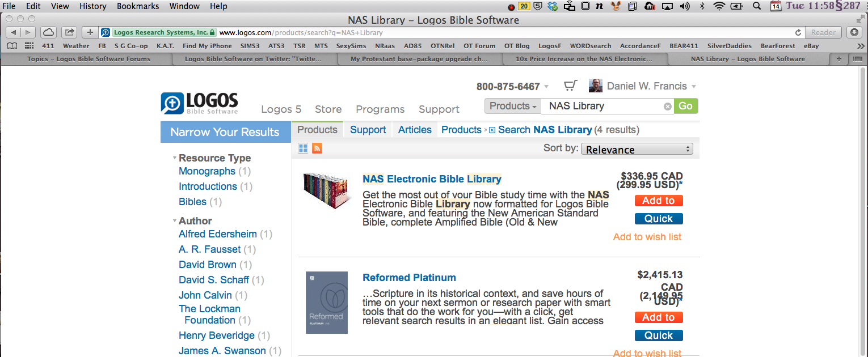Viewport: 868px width, 357px height.
Task: Click the Wi-Fi icon in menu bar
Action: tap(719, 6)
